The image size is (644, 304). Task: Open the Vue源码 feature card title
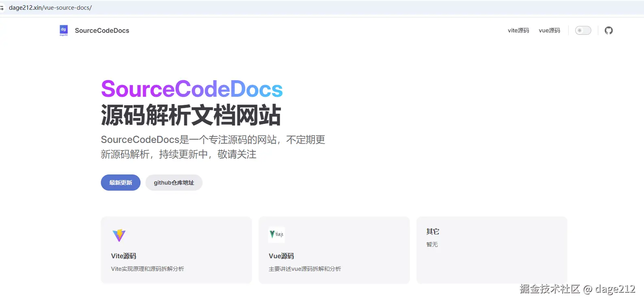(x=281, y=256)
